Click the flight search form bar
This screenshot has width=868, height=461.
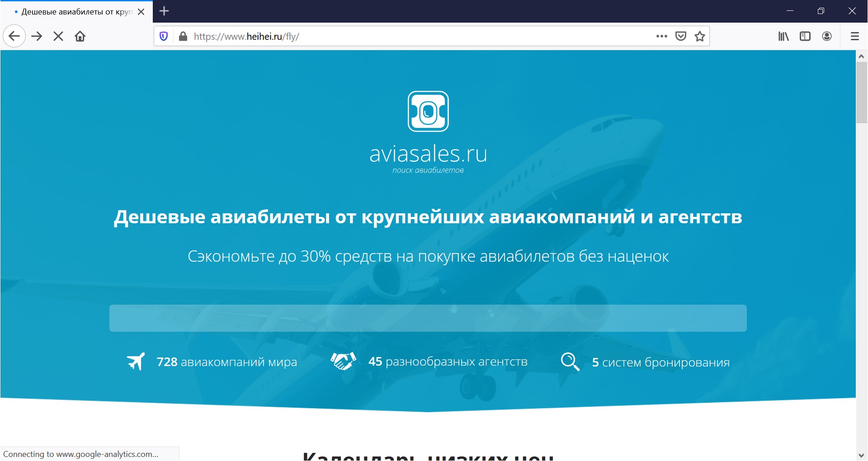point(428,318)
